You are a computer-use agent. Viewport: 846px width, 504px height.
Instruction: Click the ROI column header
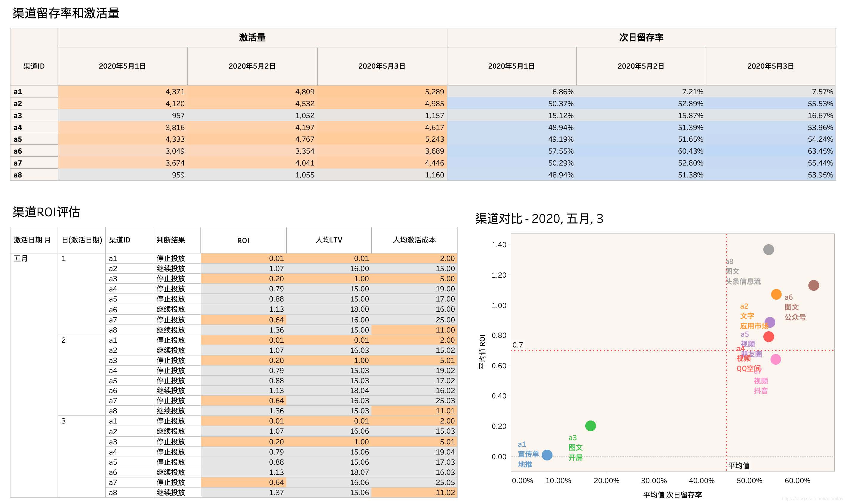pyautogui.click(x=243, y=240)
